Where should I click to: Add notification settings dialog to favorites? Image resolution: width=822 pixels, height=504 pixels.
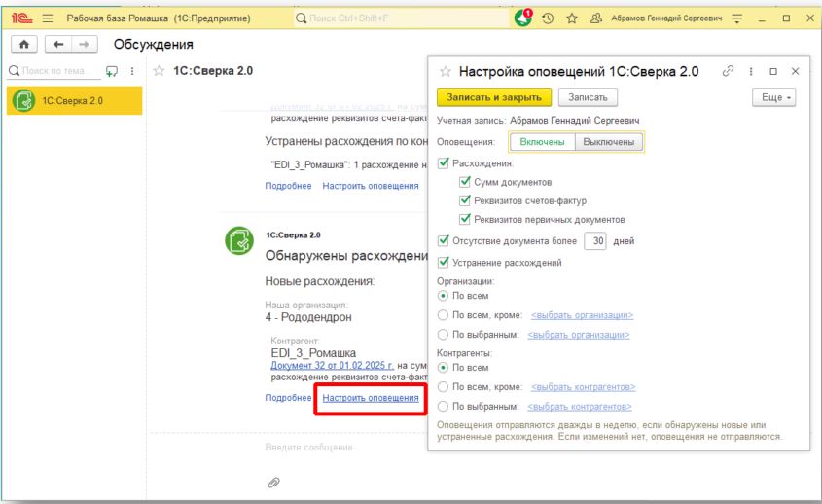447,72
